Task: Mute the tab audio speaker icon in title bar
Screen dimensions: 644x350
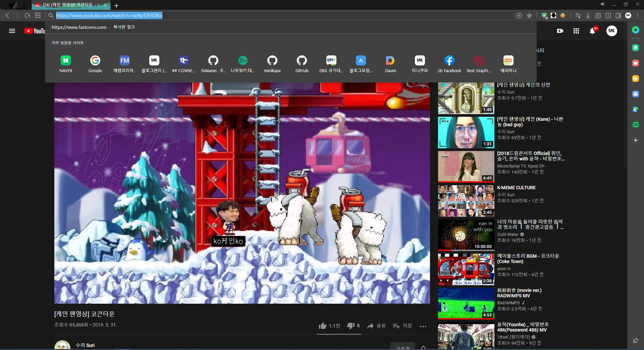Action: coord(602,4)
